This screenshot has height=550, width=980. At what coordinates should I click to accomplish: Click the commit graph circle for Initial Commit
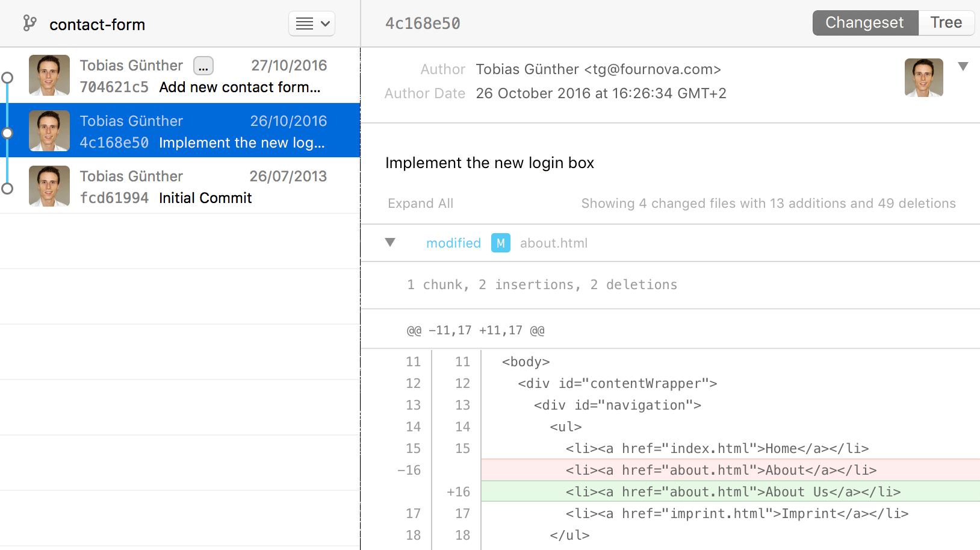(x=7, y=188)
